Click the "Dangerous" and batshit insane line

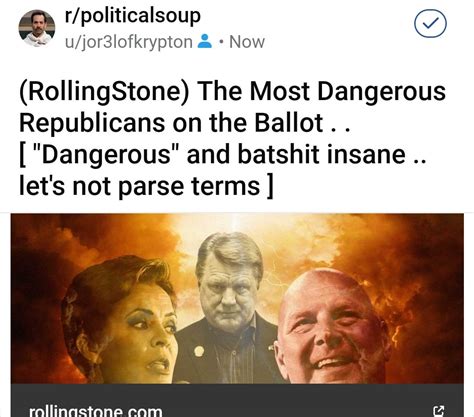[223, 154]
